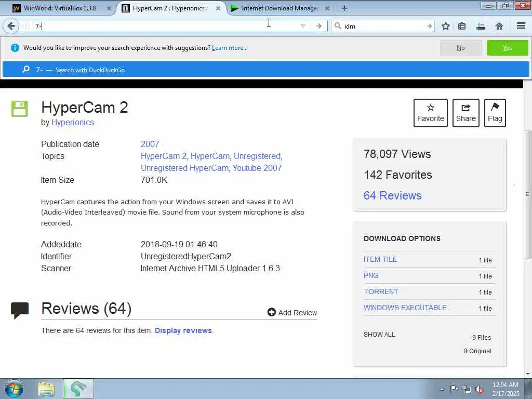Open the Unregistered HyperCam topic link
The width and height of the screenshot is (532, 399).
[x=184, y=168]
